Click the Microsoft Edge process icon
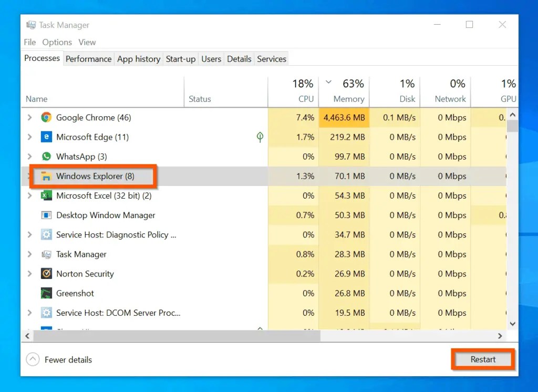 click(x=46, y=137)
